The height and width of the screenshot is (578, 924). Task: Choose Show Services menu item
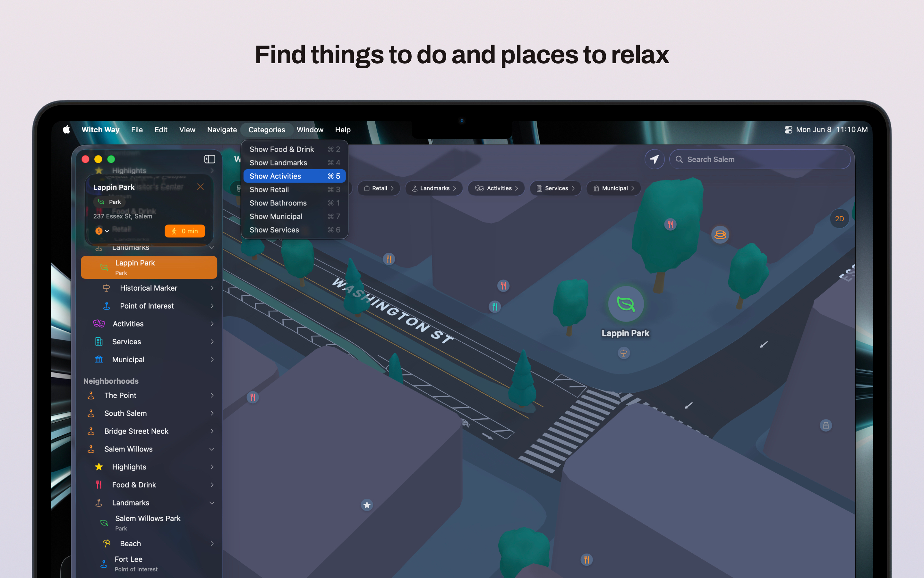(295, 229)
